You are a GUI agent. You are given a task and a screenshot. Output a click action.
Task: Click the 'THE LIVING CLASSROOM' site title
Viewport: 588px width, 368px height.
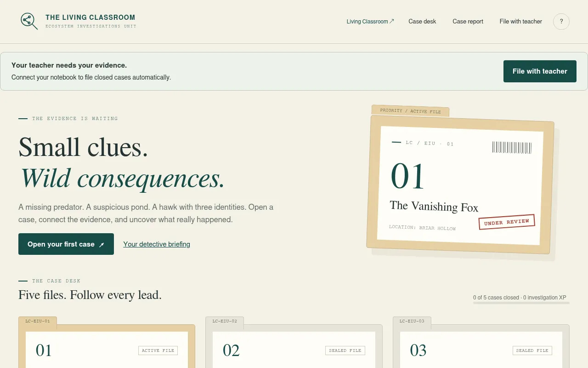point(90,17)
